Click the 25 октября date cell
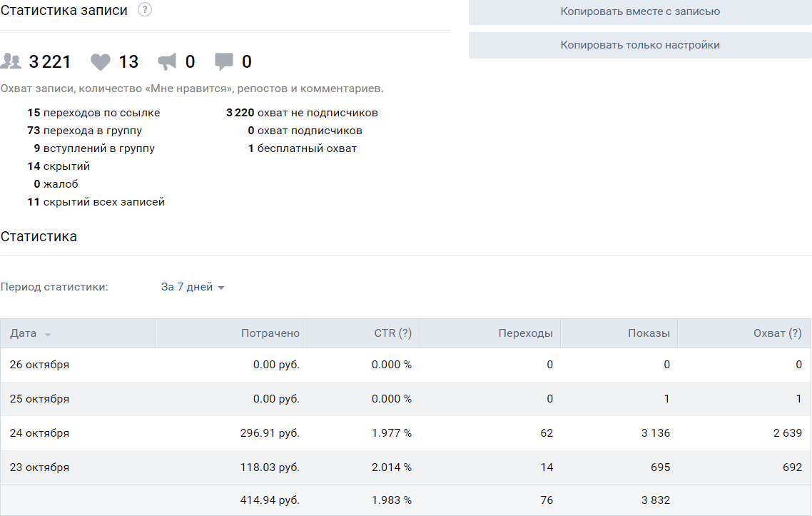This screenshot has height=516, width=812. (40, 399)
